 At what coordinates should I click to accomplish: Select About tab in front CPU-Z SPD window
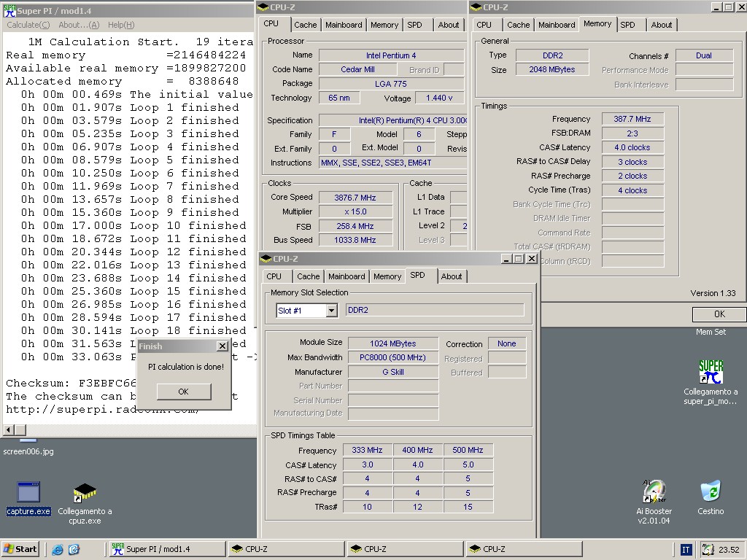[x=451, y=276]
